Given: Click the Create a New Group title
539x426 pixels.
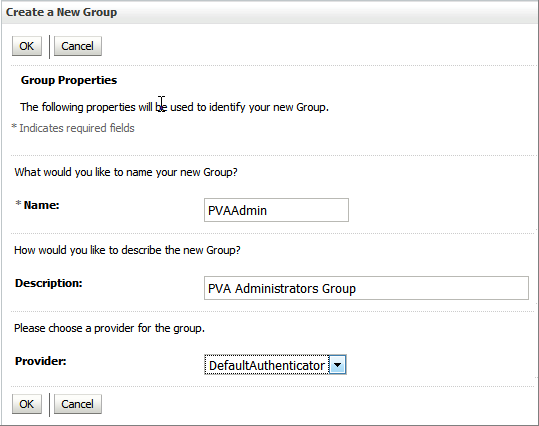Looking at the screenshot, I should point(62,12).
